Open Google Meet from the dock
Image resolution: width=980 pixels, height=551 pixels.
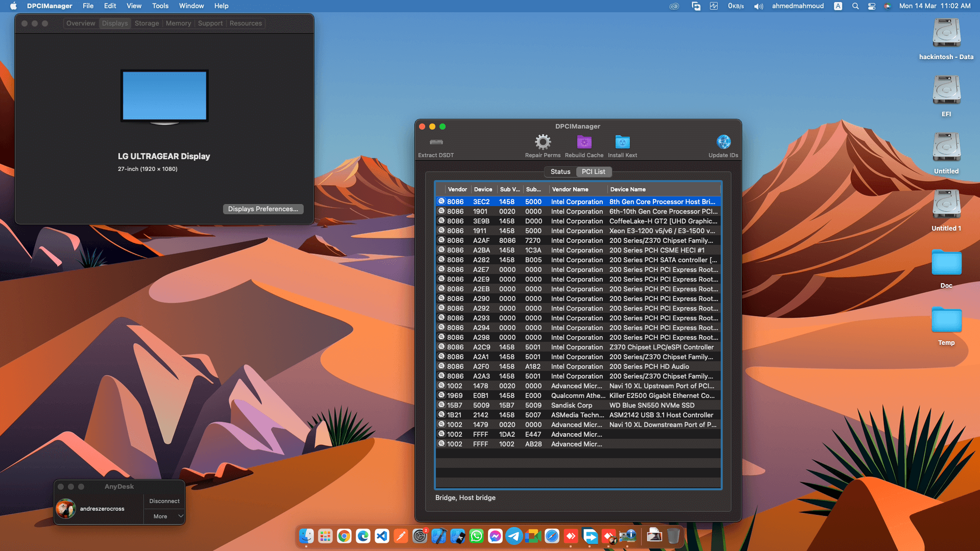tap(533, 536)
